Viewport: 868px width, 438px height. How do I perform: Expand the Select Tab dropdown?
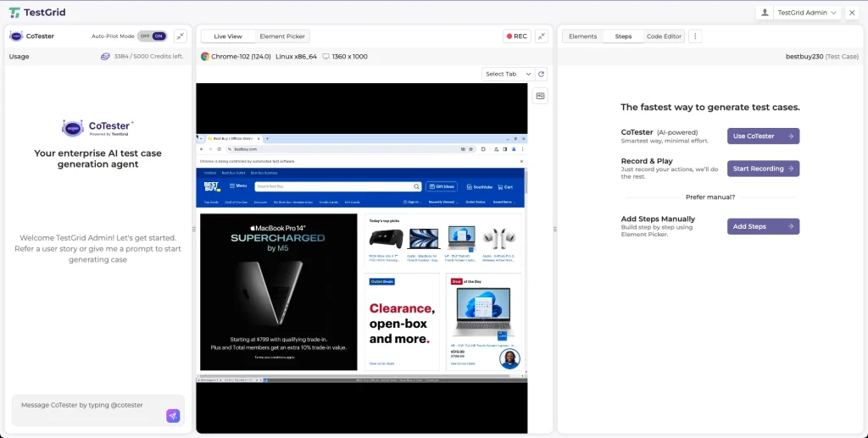508,74
